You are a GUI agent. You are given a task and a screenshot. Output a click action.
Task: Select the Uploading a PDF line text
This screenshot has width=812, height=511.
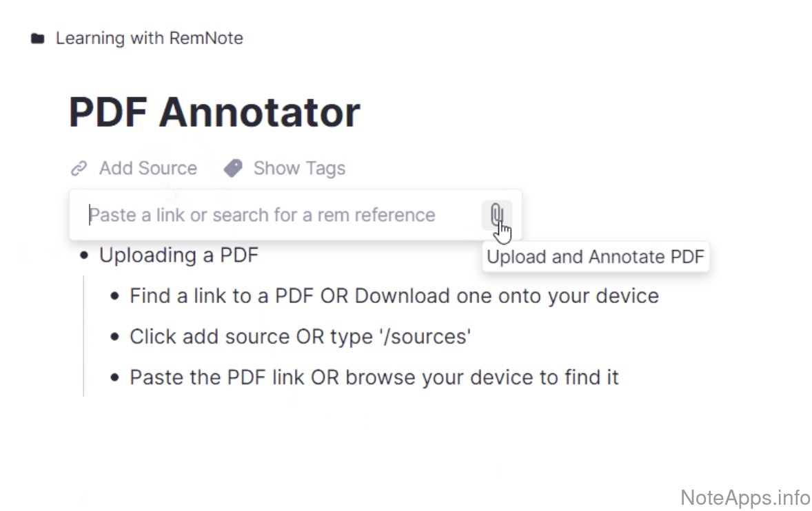pos(179,255)
